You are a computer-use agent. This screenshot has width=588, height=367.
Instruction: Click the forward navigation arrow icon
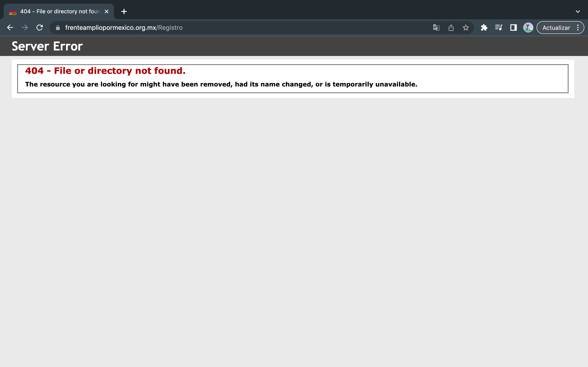tap(24, 28)
